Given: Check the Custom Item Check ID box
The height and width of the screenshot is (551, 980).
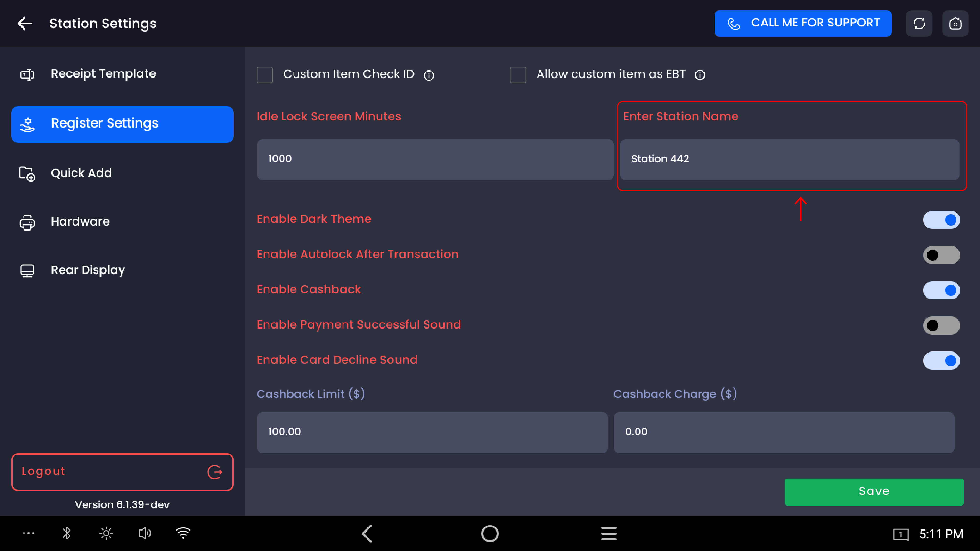Looking at the screenshot, I should (x=265, y=75).
